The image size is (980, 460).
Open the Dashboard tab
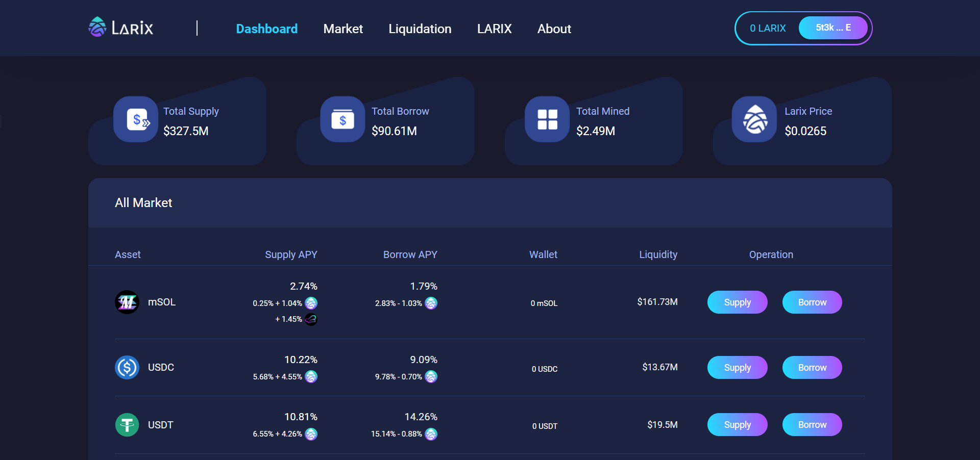pyautogui.click(x=266, y=29)
